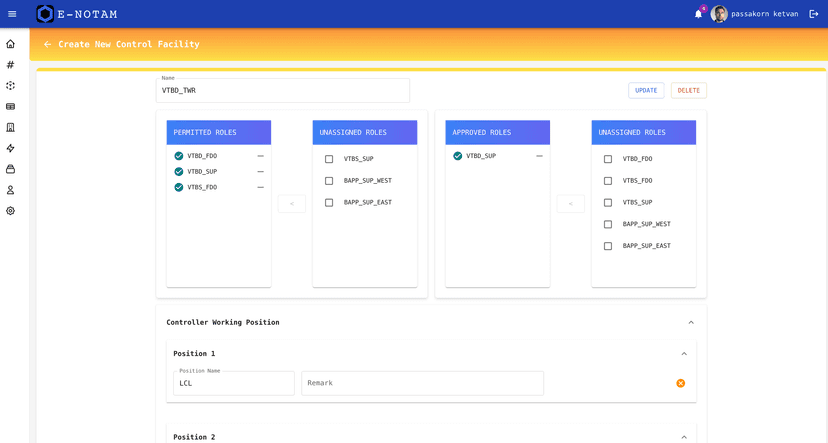Collapse the Controller Working Position section
This screenshot has height=443, width=828.
point(690,322)
